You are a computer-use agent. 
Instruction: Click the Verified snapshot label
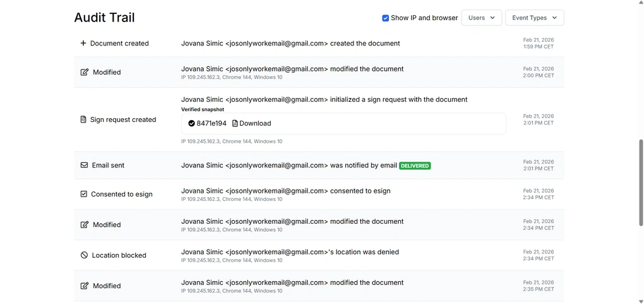(203, 109)
